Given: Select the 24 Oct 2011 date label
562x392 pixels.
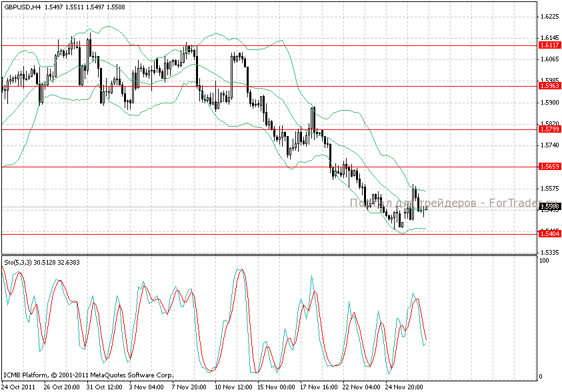Looking at the screenshot, I should (x=19, y=386).
